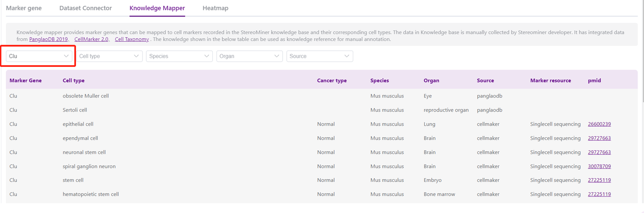
Task: Open pmid 27225119 for hematopoietic stem cell
Action: click(599, 194)
